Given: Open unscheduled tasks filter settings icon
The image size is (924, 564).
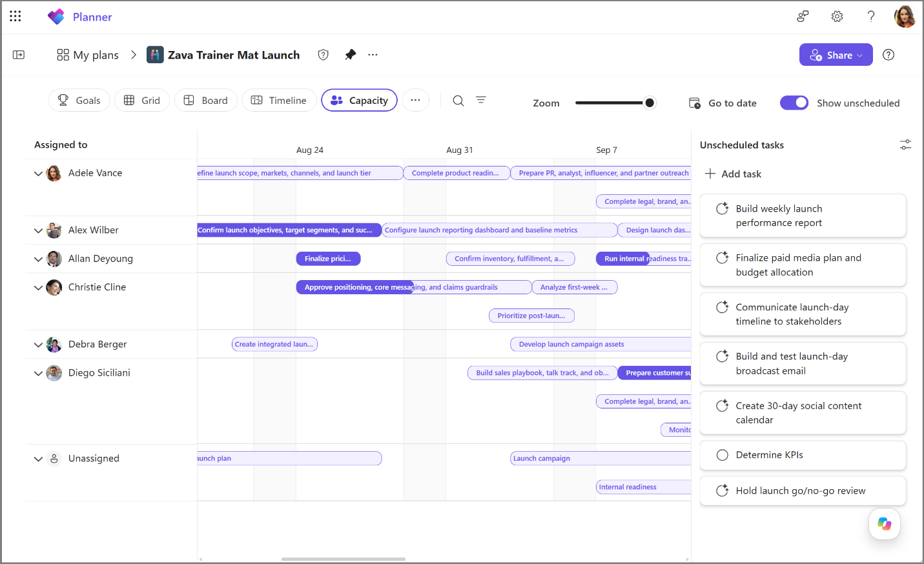Looking at the screenshot, I should tap(905, 145).
